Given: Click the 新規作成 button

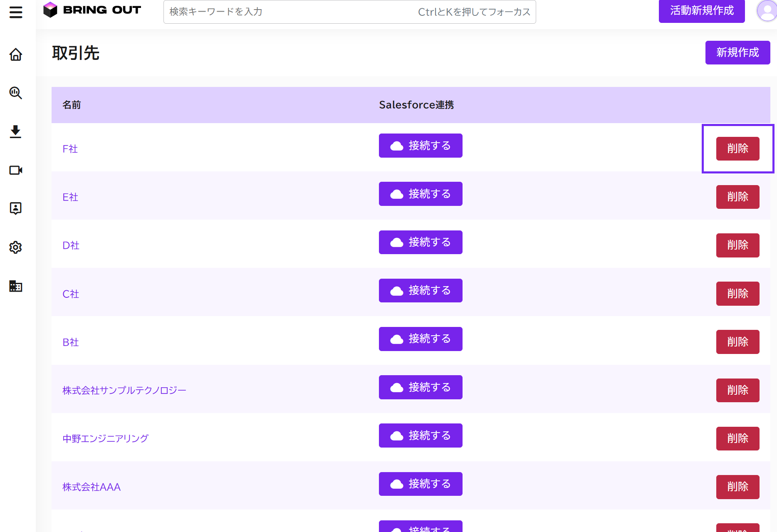Looking at the screenshot, I should tap(737, 52).
